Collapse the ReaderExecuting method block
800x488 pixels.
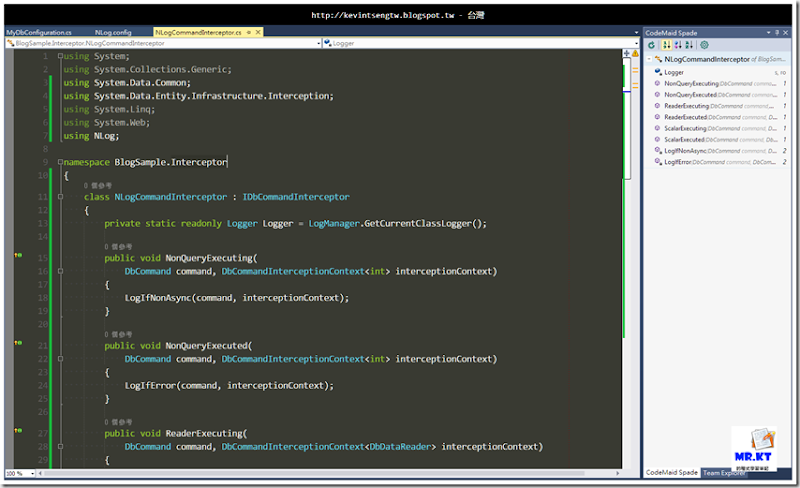point(60,447)
